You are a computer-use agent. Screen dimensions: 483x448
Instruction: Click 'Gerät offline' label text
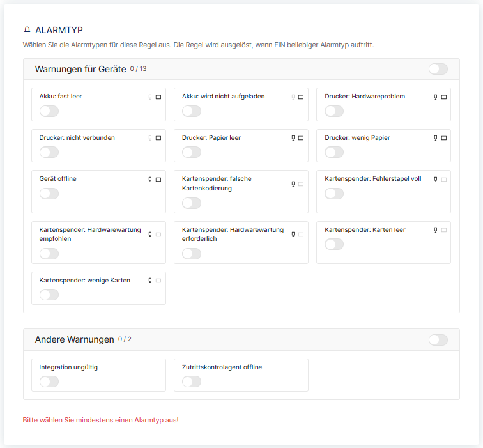click(57, 179)
